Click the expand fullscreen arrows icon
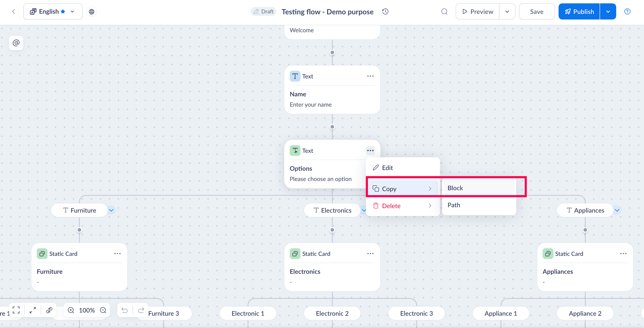The image size is (644, 328). tap(33, 310)
